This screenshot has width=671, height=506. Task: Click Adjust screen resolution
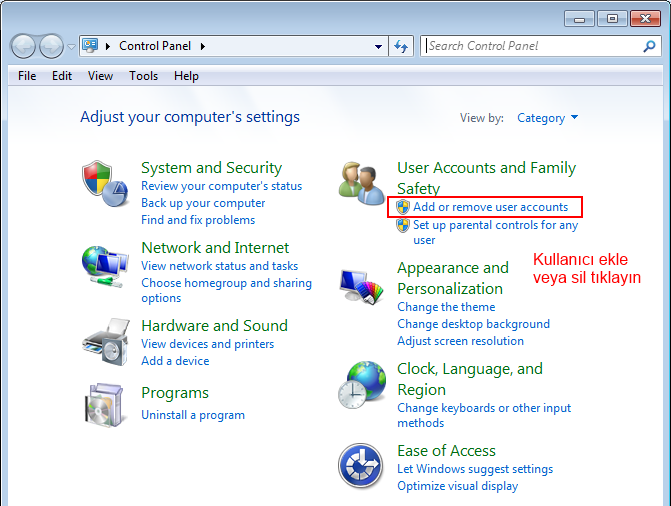[460, 341]
